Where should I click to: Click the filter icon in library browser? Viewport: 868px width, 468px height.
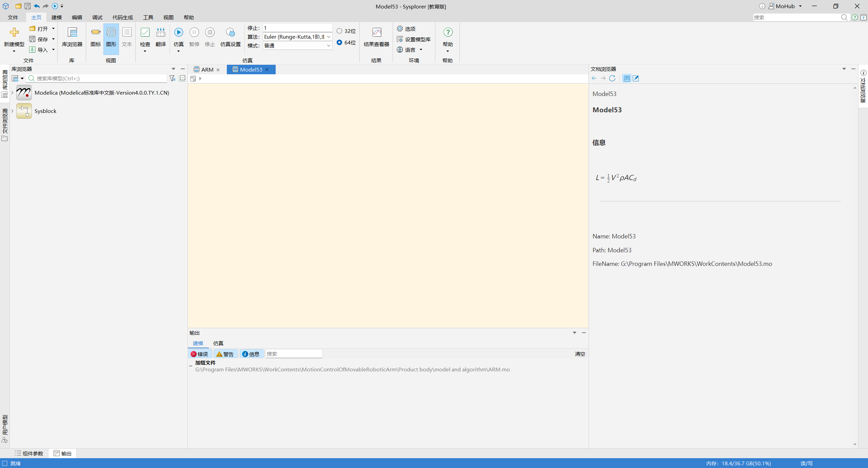[173, 78]
